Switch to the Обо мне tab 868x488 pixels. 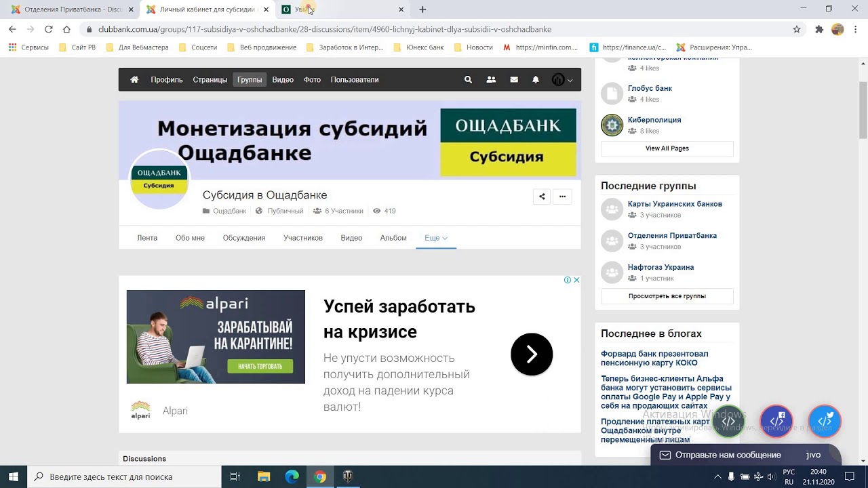[x=190, y=238]
